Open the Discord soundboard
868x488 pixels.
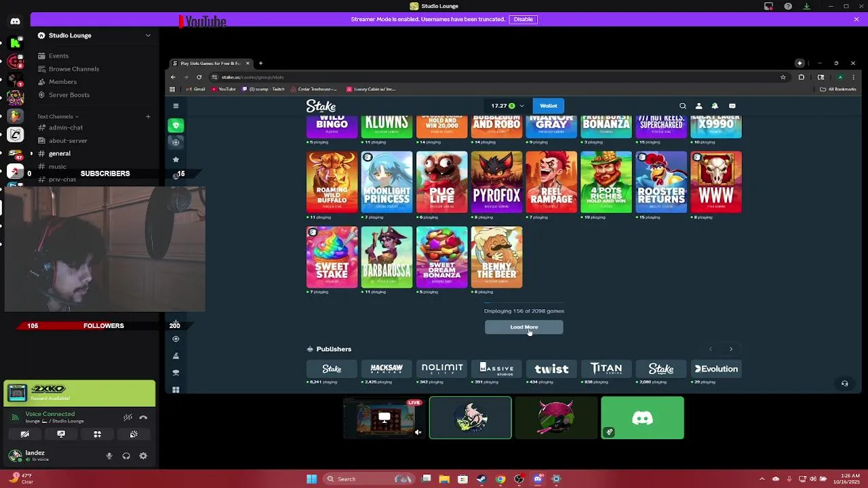pos(134,434)
